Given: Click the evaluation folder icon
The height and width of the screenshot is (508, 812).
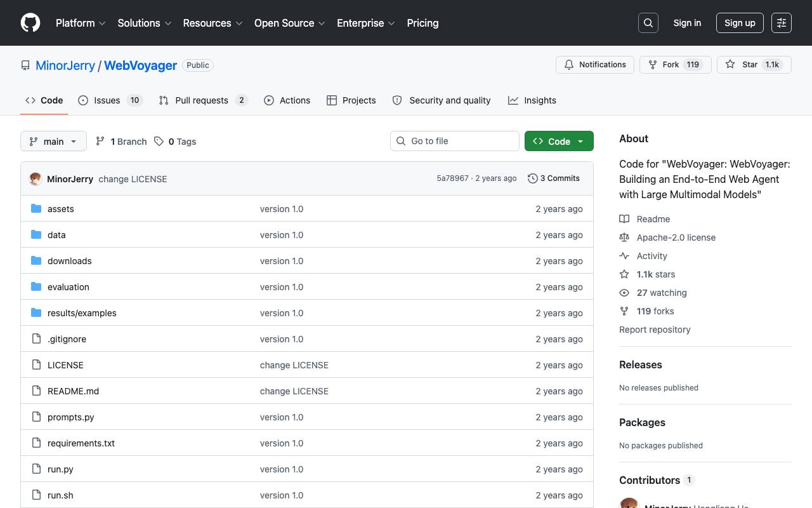Looking at the screenshot, I should (36, 287).
